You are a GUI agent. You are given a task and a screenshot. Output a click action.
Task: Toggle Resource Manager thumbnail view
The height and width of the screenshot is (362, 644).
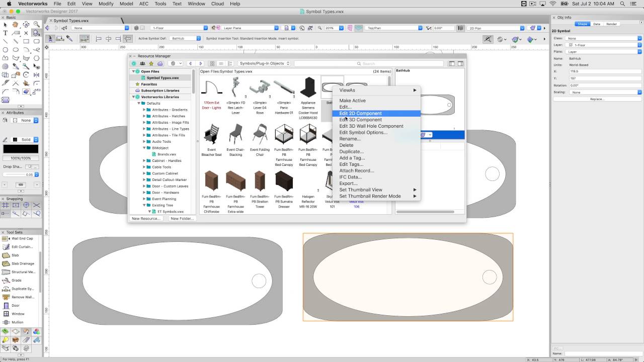click(x=212, y=63)
